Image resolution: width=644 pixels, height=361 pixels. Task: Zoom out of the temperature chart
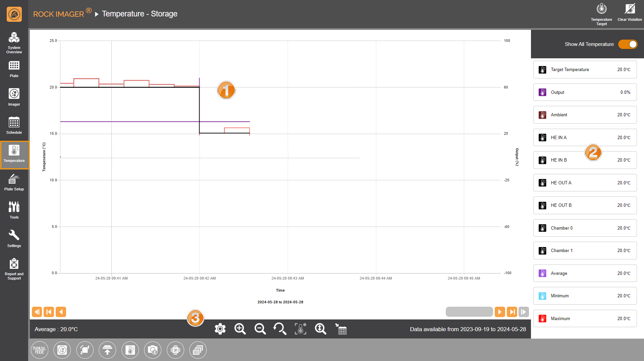coord(260,329)
